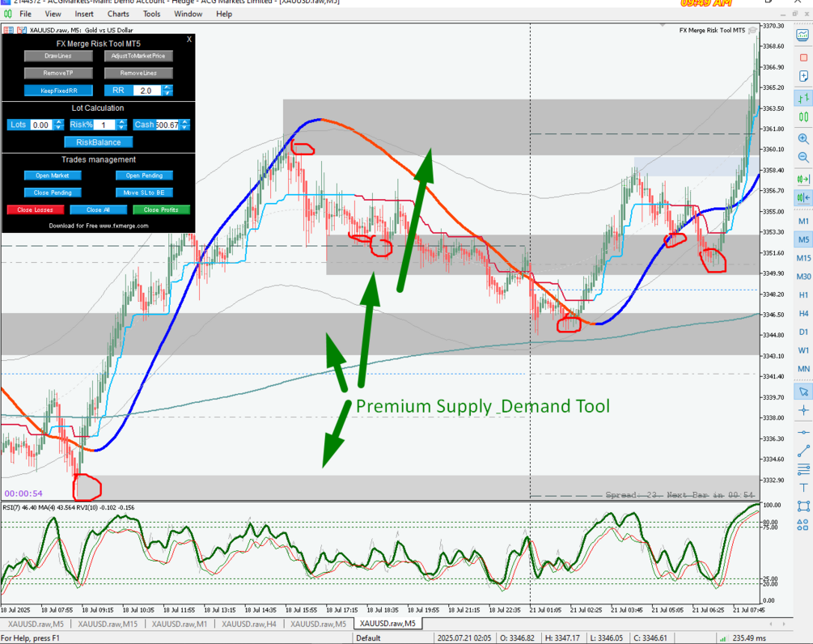The width and height of the screenshot is (813, 644).
Task: Click the DrawLines button
Action: (58, 56)
